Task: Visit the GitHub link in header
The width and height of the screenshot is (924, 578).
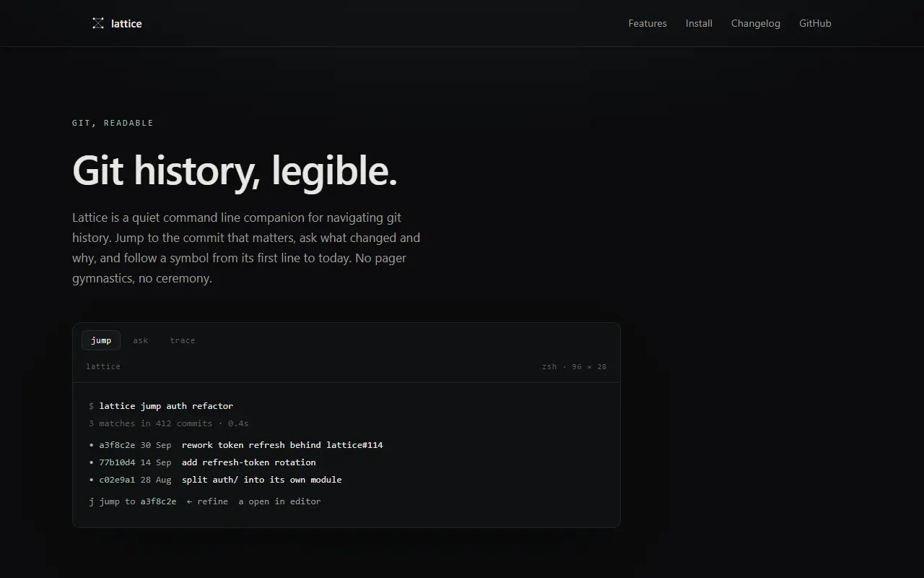Action: click(x=815, y=23)
